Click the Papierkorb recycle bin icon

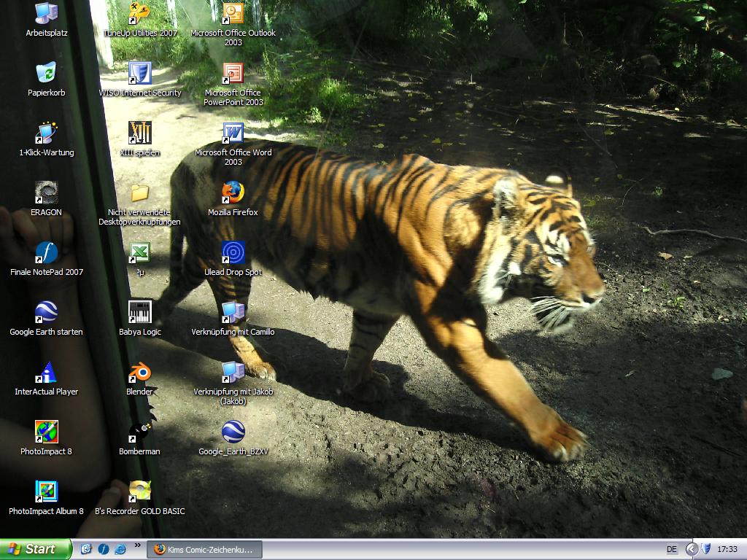[x=46, y=74]
